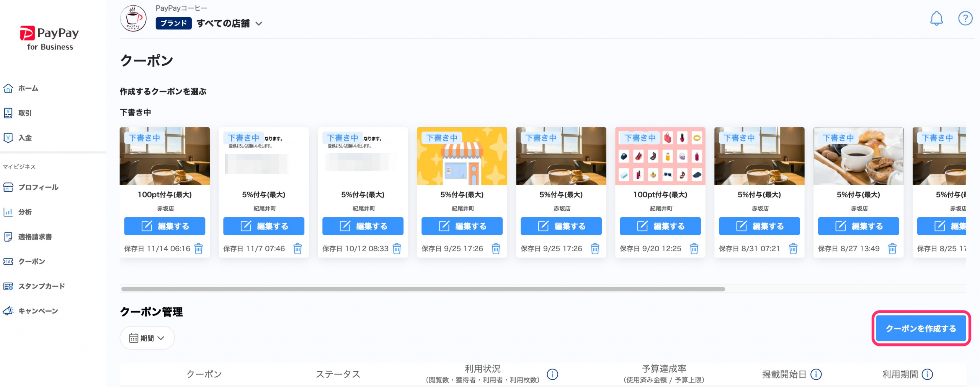Click the info icon beside 掲載開始日

(816, 374)
